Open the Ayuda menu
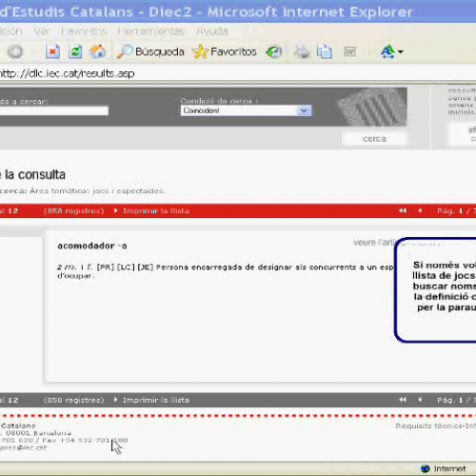476x476 pixels. click(212, 31)
